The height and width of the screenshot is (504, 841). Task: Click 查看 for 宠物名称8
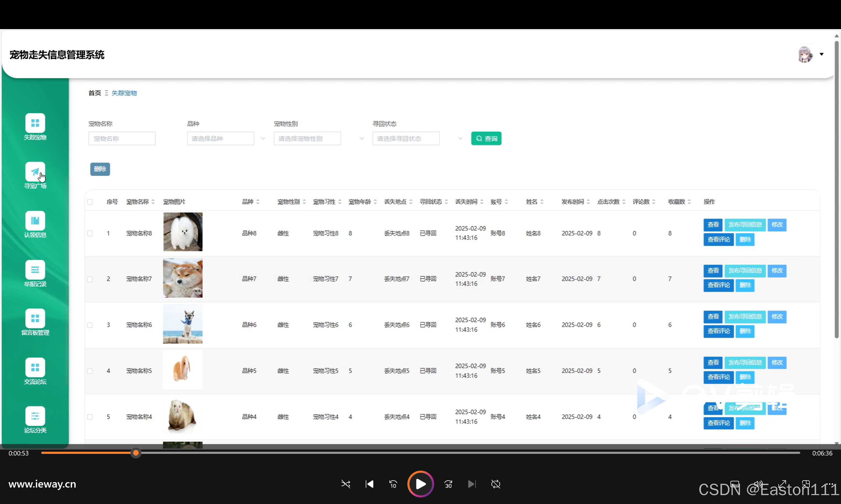tap(713, 225)
